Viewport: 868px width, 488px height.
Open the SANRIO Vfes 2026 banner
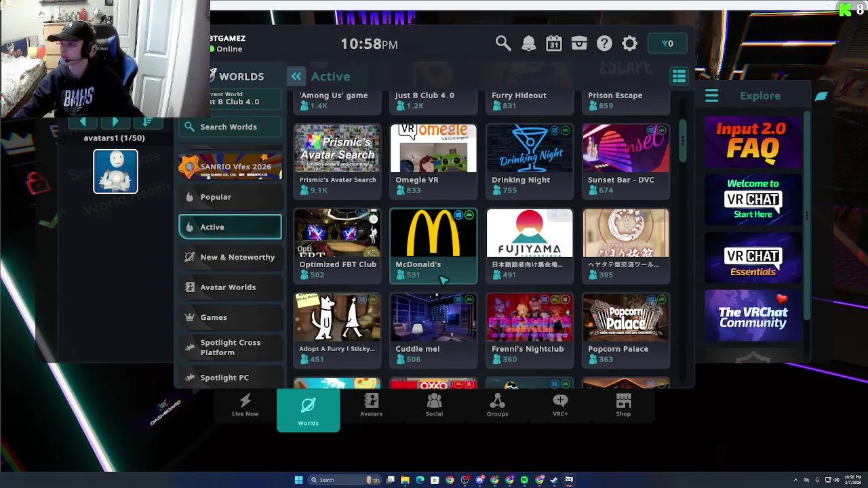[230, 167]
